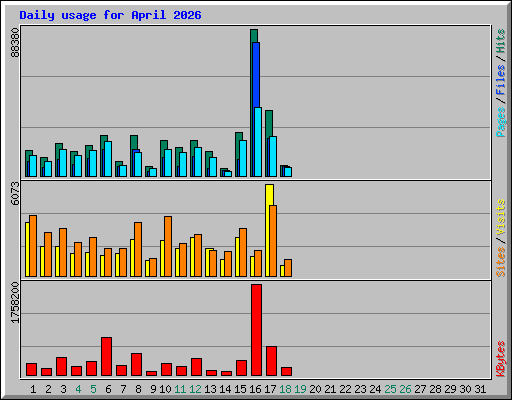
Task: Click the red KBytes bar for day 17
Action: coord(271,361)
